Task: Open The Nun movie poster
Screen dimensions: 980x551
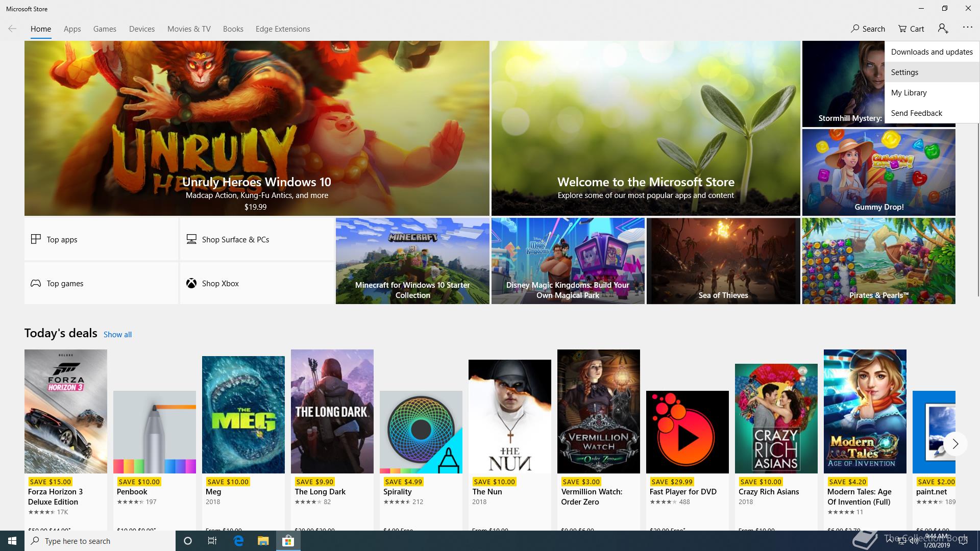Action: click(x=510, y=416)
